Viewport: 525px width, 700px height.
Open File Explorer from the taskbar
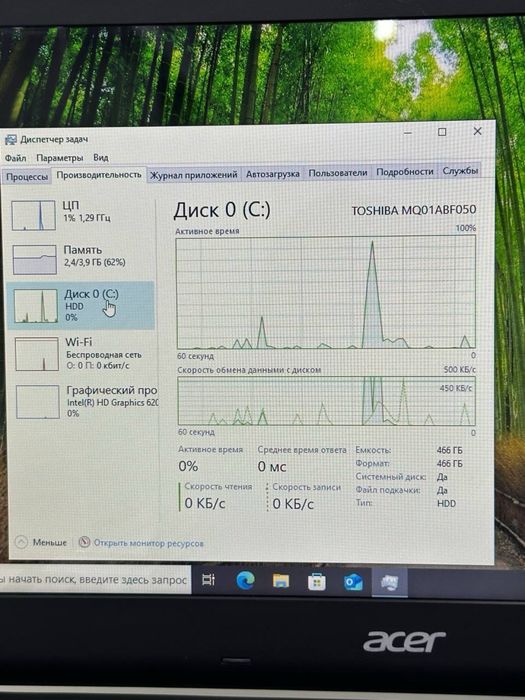281,581
